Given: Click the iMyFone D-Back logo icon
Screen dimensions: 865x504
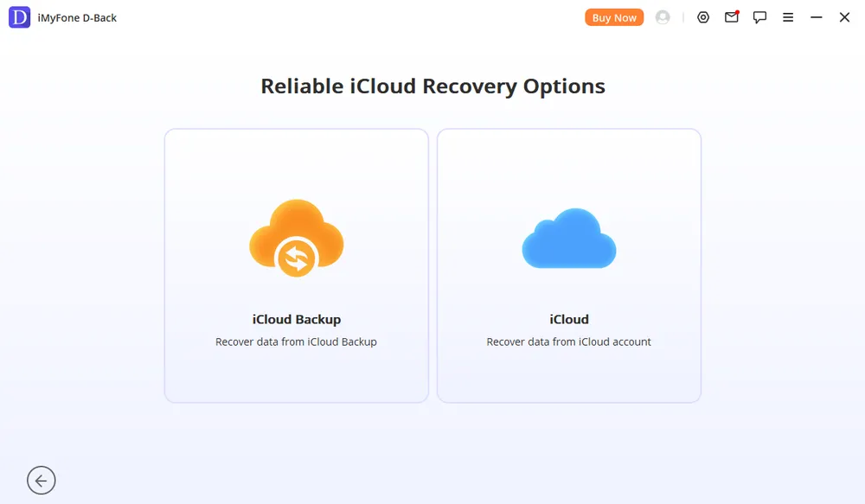Looking at the screenshot, I should tap(19, 16).
